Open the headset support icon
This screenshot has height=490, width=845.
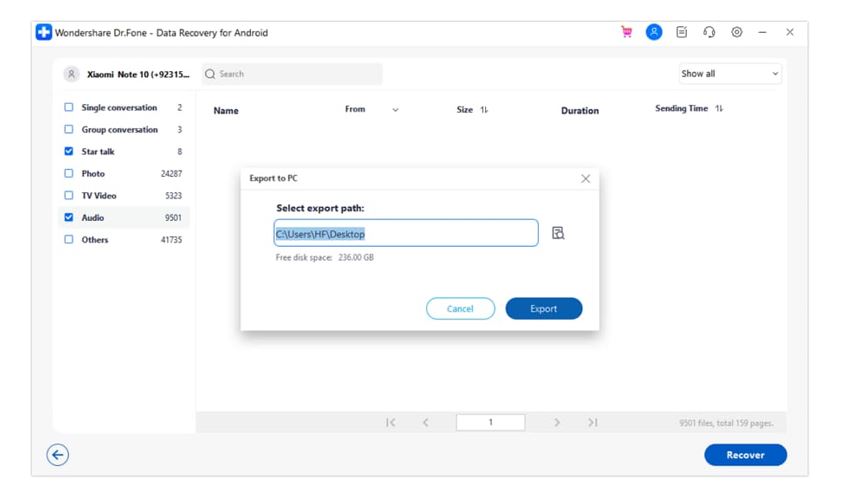(709, 32)
